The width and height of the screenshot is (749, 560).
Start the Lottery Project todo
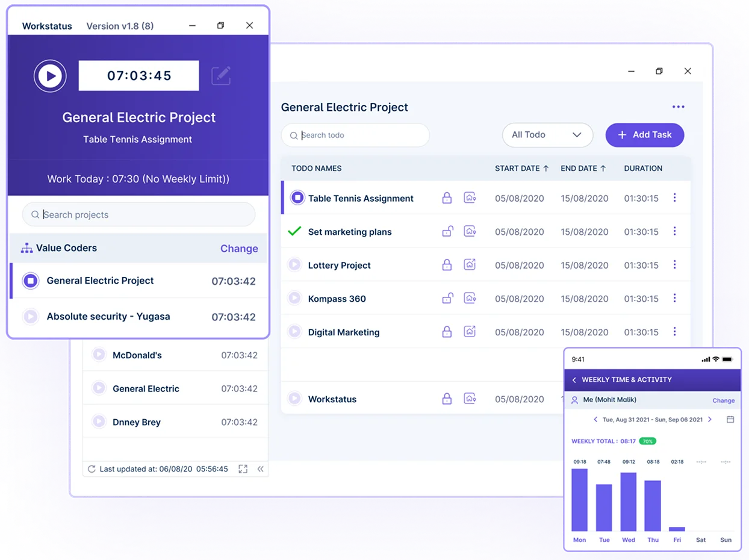click(294, 264)
